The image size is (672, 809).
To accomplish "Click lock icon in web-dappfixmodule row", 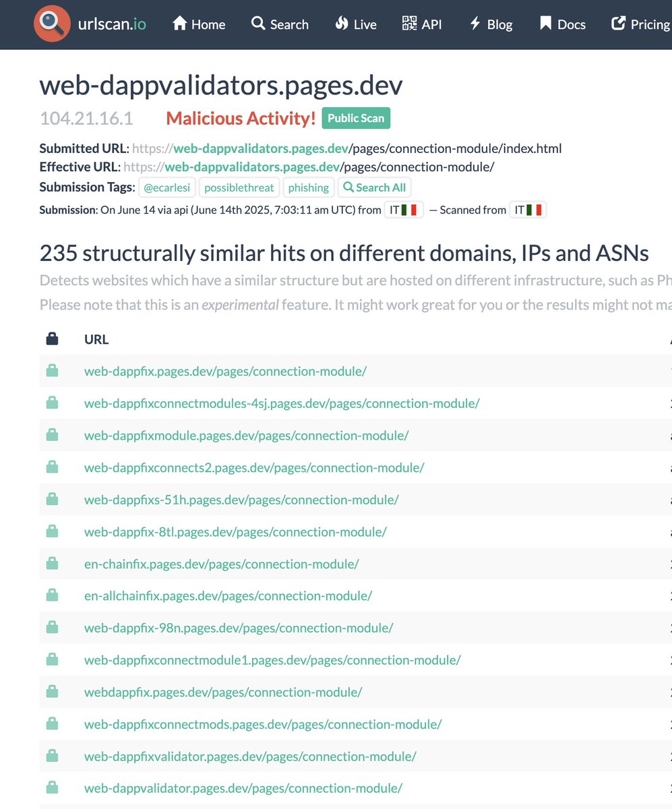I will [52, 435].
